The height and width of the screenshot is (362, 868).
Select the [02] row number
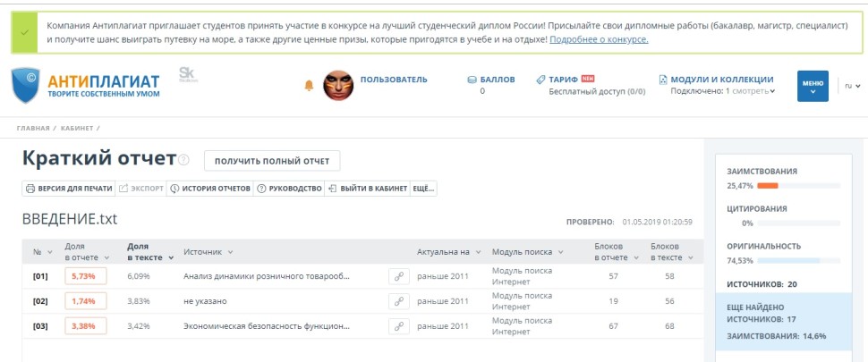(40, 301)
